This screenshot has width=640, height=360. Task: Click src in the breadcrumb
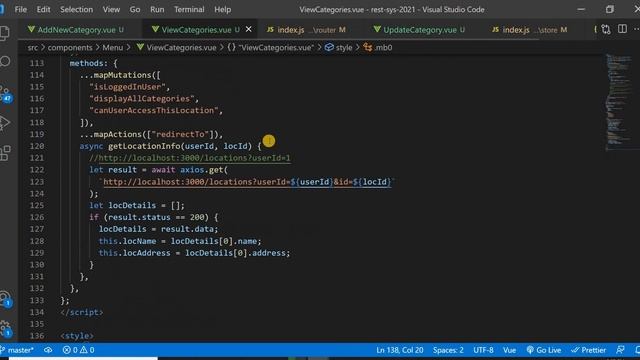(x=33, y=47)
